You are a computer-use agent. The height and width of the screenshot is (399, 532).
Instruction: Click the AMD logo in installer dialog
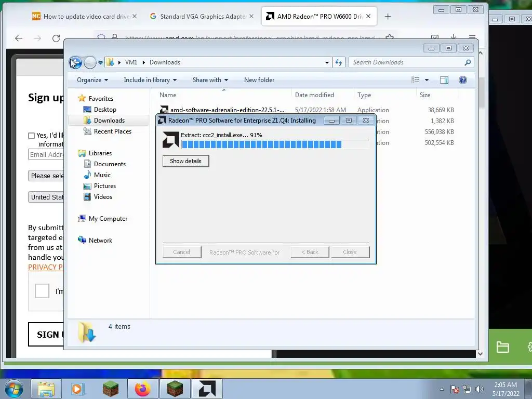click(x=170, y=140)
